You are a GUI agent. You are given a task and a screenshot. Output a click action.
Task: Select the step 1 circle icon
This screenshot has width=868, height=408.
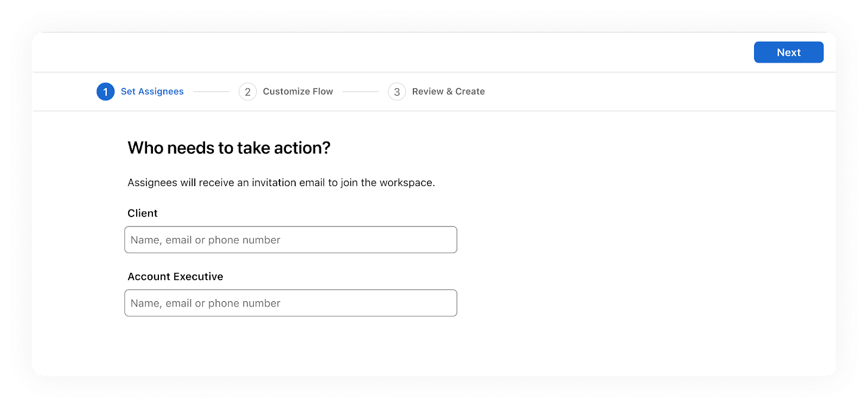(105, 92)
